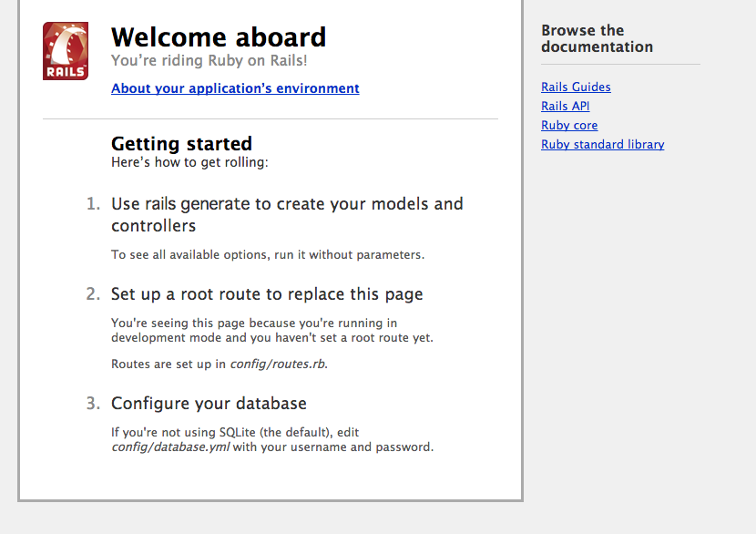The width and height of the screenshot is (756, 534).
Task: Click 'Here's how to get rolling:' text
Action: pyautogui.click(x=189, y=162)
